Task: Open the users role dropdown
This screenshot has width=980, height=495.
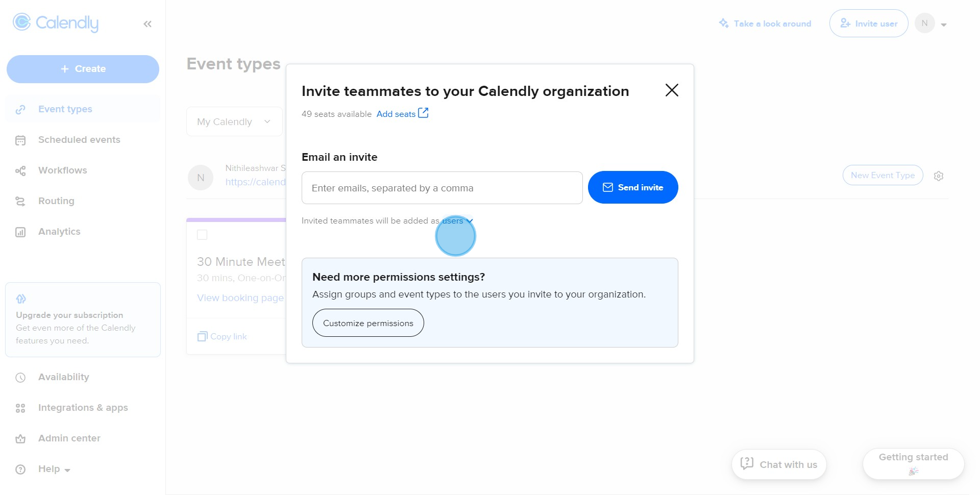Action: tap(457, 221)
